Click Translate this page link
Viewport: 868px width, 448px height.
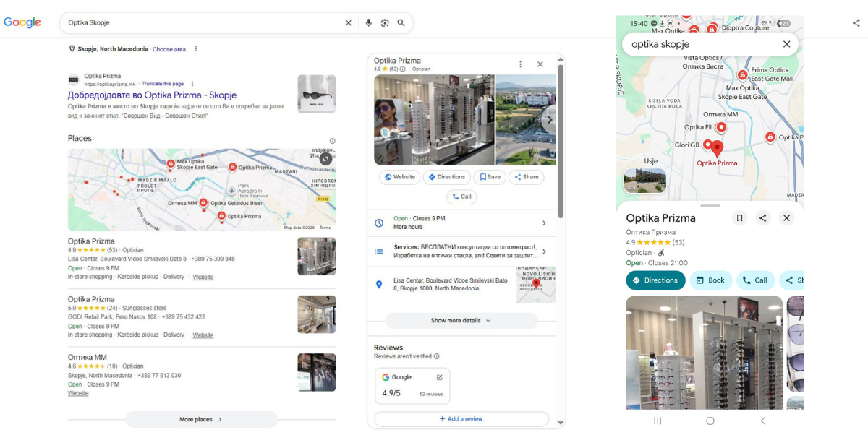tap(163, 84)
